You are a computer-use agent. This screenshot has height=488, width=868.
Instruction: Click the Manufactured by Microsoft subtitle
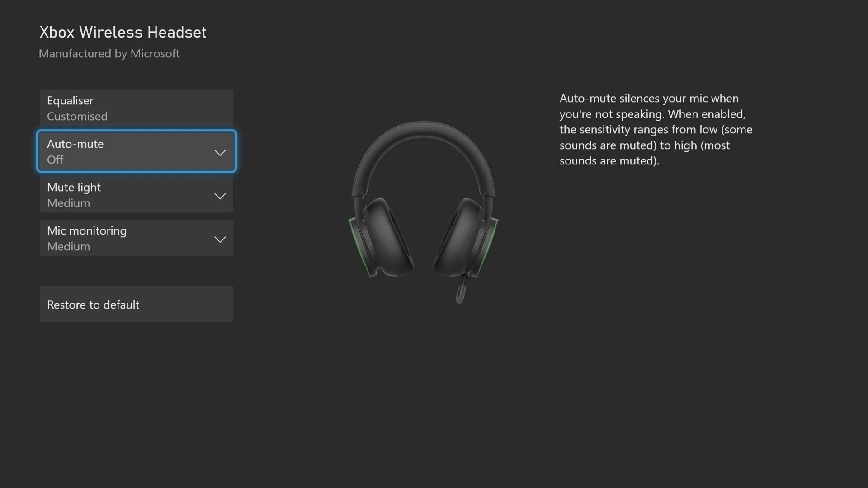[109, 53]
